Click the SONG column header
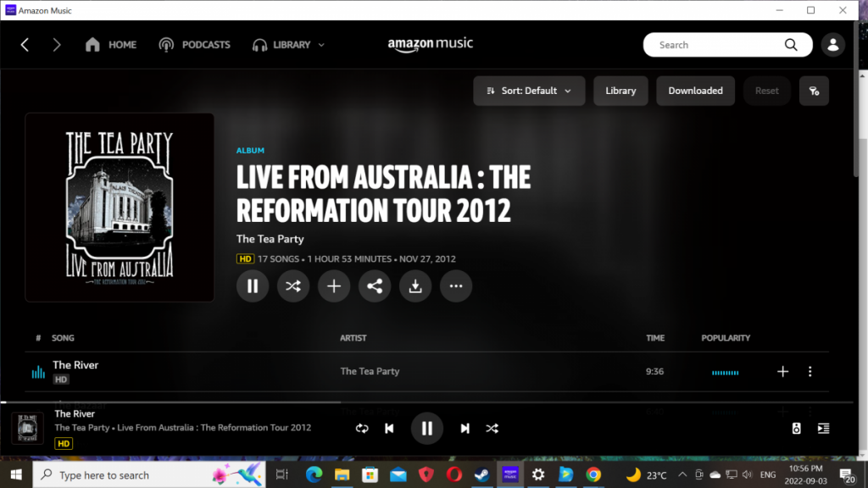Viewport: 868px width, 488px height. click(x=63, y=338)
